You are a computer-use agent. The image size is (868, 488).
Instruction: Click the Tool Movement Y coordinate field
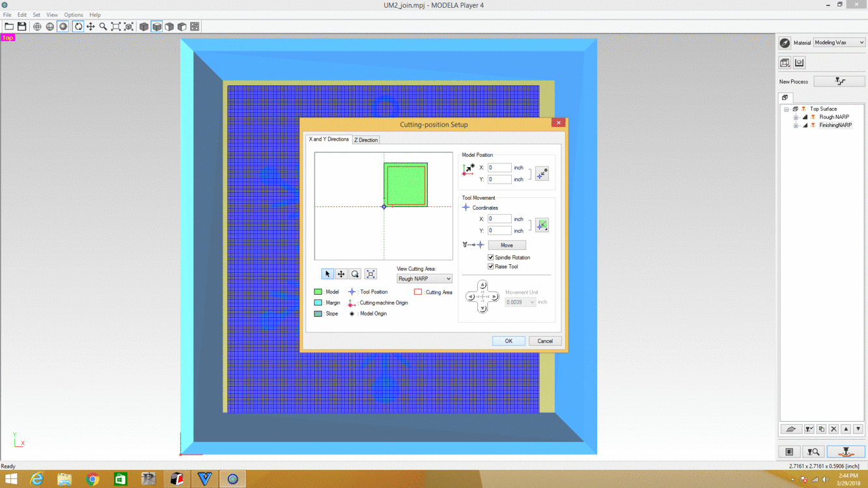tap(499, 230)
